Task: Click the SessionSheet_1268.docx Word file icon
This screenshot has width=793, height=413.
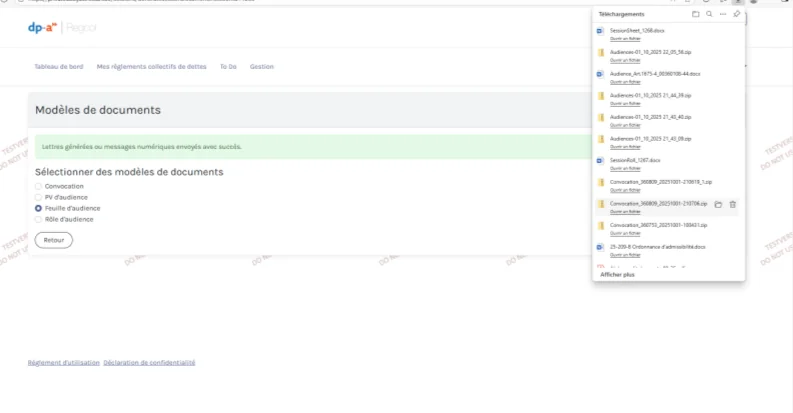Action: 601,32
